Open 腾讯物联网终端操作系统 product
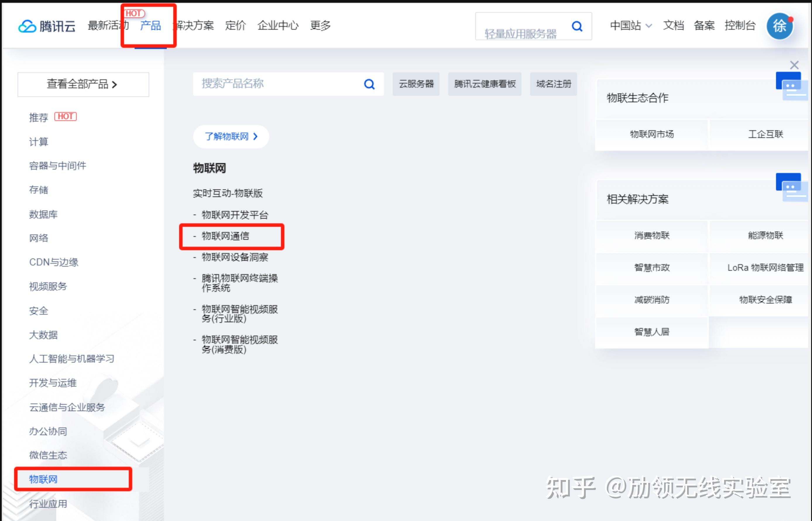The image size is (812, 521). point(240,283)
